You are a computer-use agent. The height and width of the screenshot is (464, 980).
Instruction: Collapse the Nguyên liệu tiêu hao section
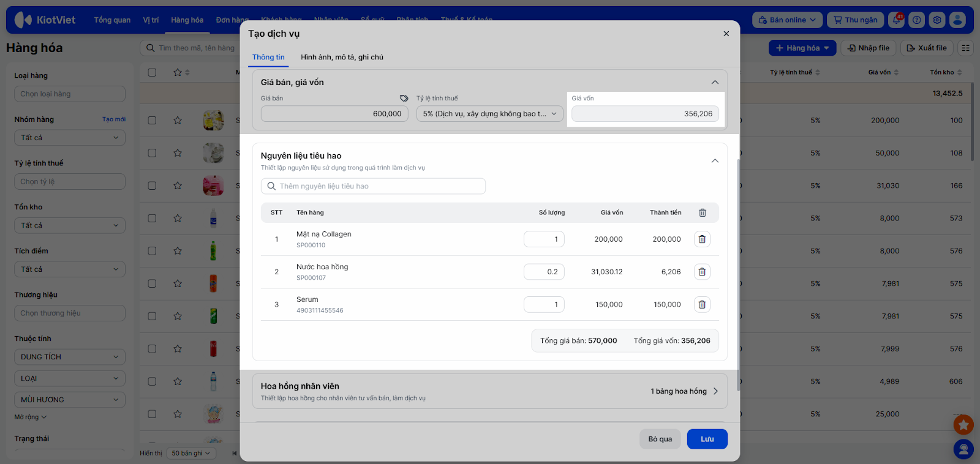(x=715, y=160)
